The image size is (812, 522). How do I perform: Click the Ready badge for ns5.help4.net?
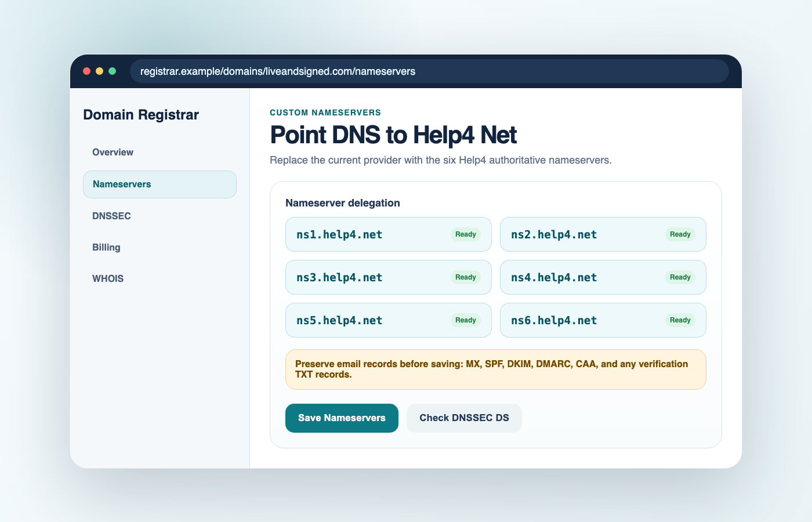point(466,320)
